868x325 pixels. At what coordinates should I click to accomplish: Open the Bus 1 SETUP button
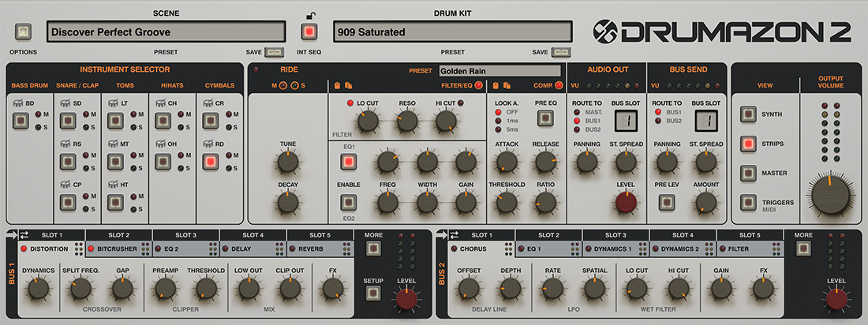pos(373,293)
